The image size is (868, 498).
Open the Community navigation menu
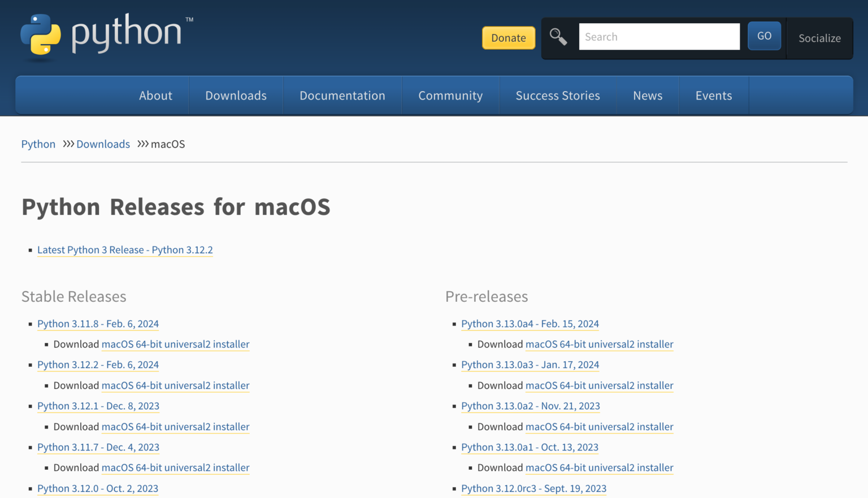pyautogui.click(x=450, y=95)
